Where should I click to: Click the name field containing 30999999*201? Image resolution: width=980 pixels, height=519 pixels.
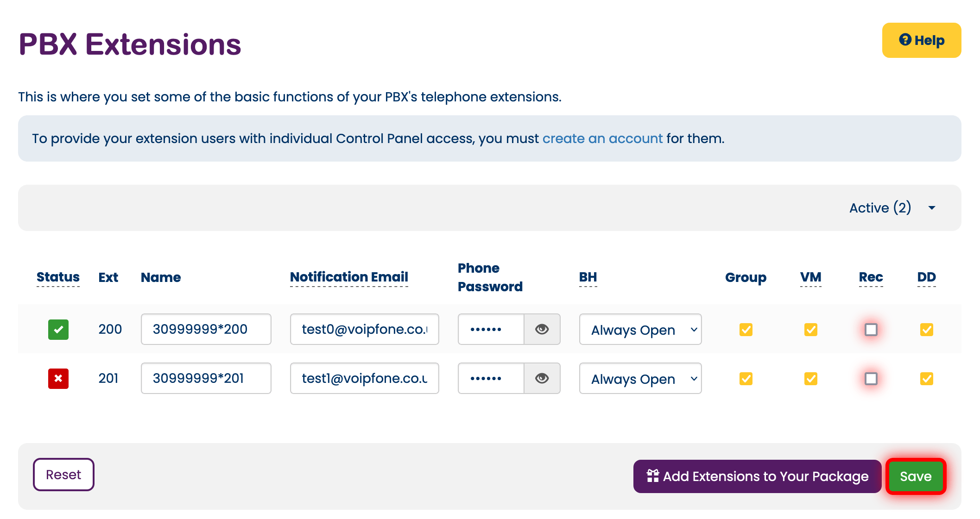[206, 378]
